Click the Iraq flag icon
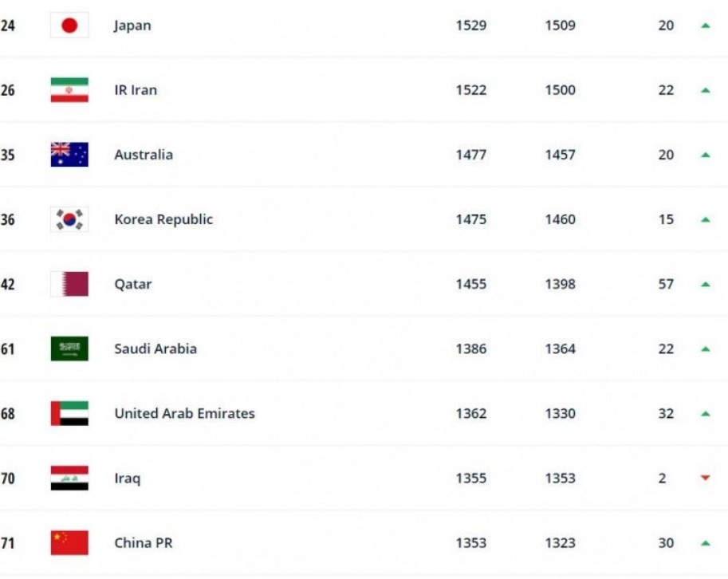The image size is (728, 579). point(69,478)
